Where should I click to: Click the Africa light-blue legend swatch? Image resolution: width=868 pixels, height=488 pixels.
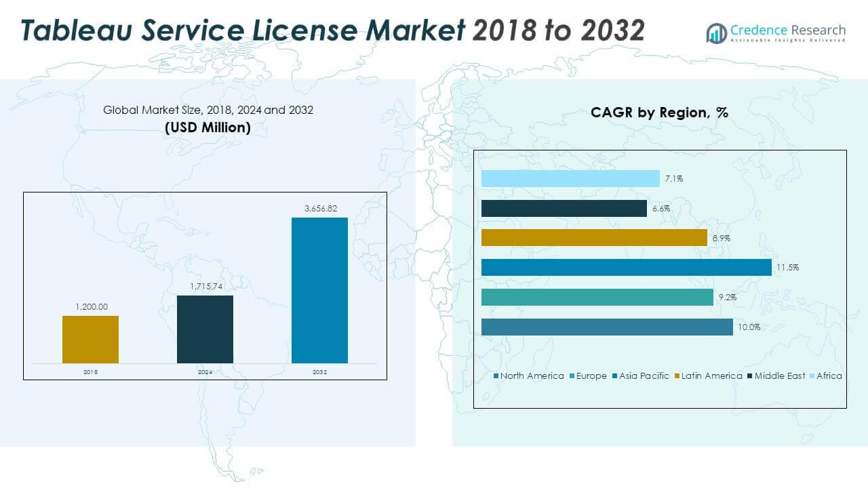coord(811,375)
